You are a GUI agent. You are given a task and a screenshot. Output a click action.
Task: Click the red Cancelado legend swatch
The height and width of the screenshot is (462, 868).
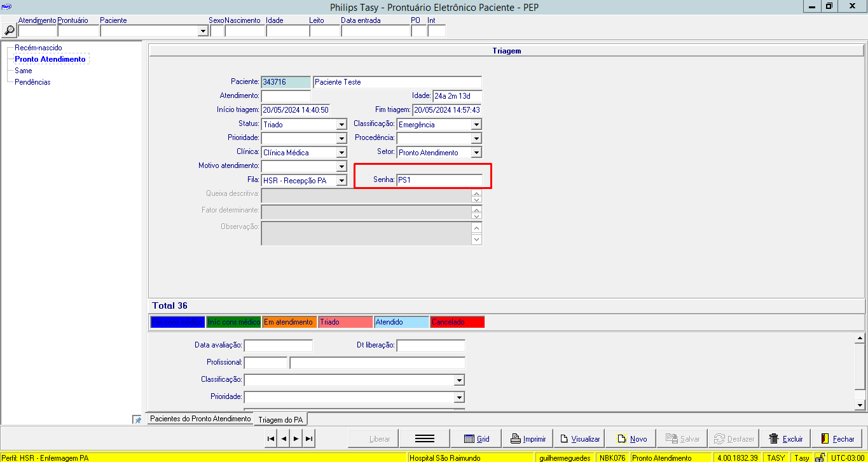[x=457, y=322]
